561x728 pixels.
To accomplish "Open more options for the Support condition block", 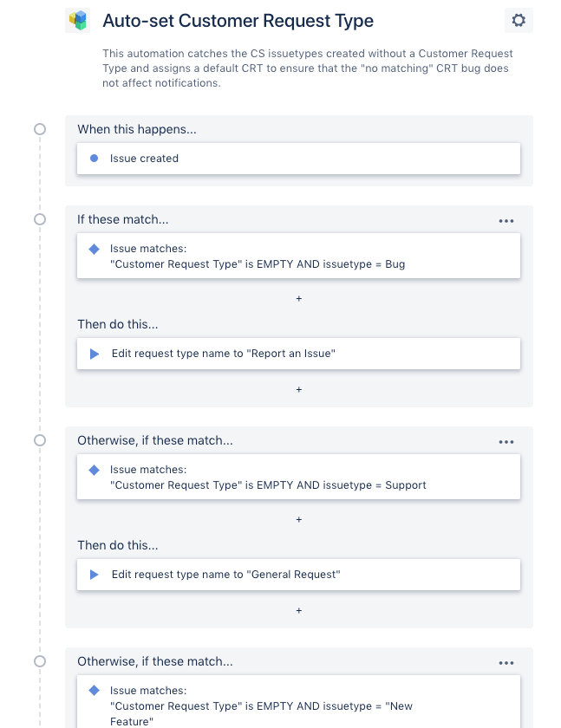I will point(506,442).
